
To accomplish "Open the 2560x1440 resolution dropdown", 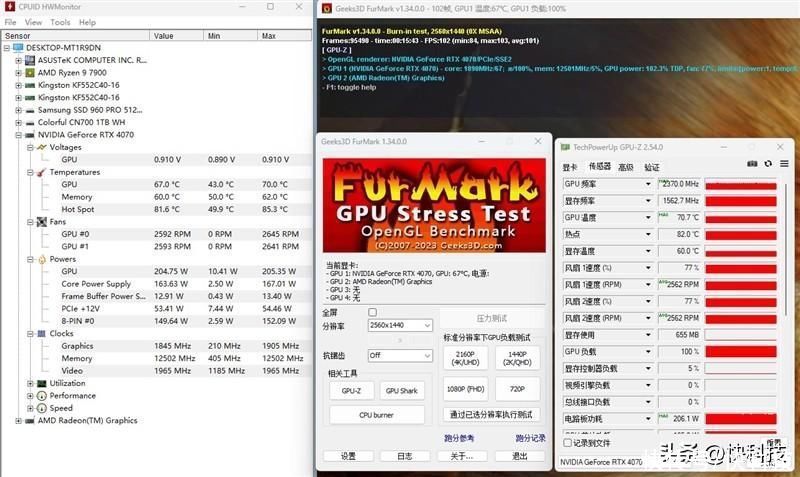I will coord(400,325).
